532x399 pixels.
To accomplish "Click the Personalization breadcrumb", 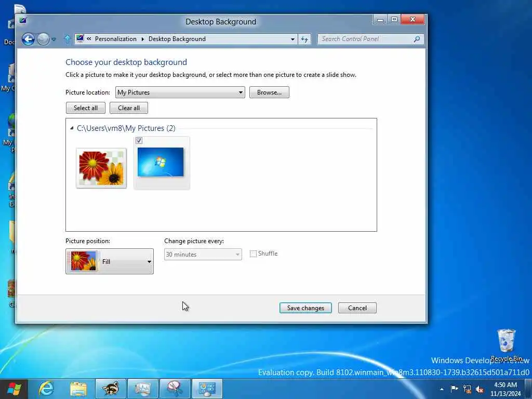I will click(116, 38).
